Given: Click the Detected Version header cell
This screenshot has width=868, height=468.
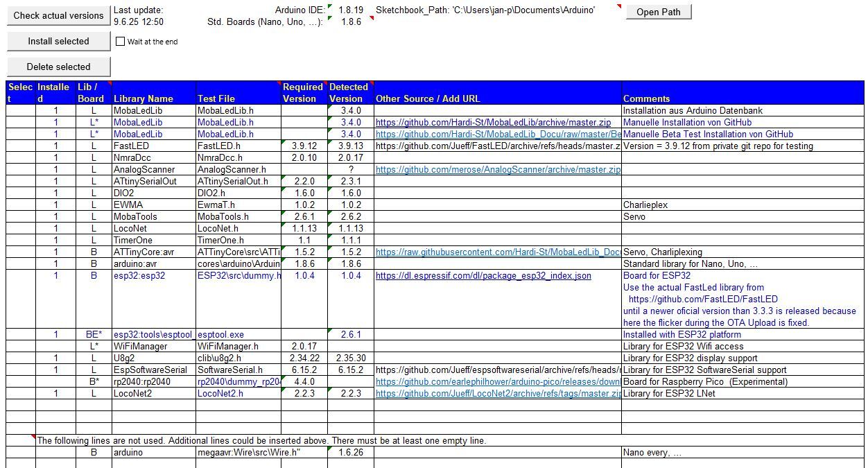Looking at the screenshot, I should click(x=349, y=93).
